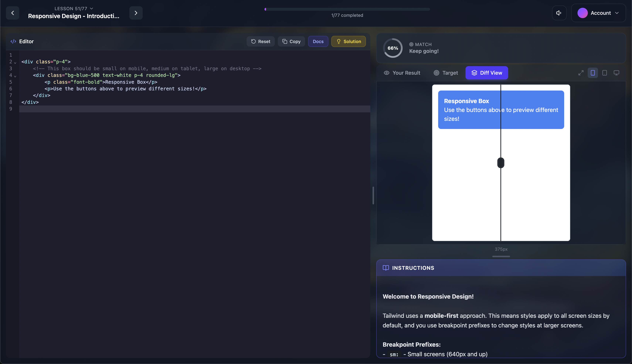632x364 pixels.
Task: Expand the preview to fullscreen
Action: point(581,72)
